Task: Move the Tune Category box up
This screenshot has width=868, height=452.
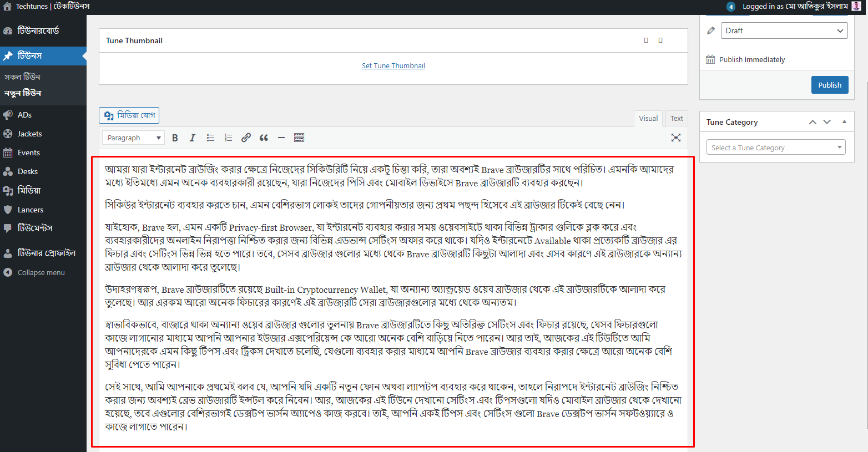Action: pyautogui.click(x=813, y=121)
